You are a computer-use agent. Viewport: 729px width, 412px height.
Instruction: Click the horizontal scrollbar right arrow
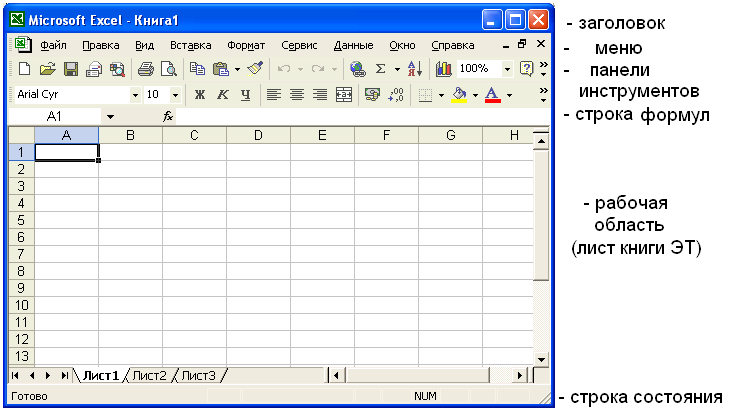pyautogui.click(x=519, y=375)
